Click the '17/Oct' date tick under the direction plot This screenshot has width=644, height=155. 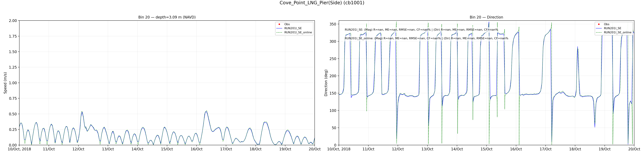pos(545,149)
